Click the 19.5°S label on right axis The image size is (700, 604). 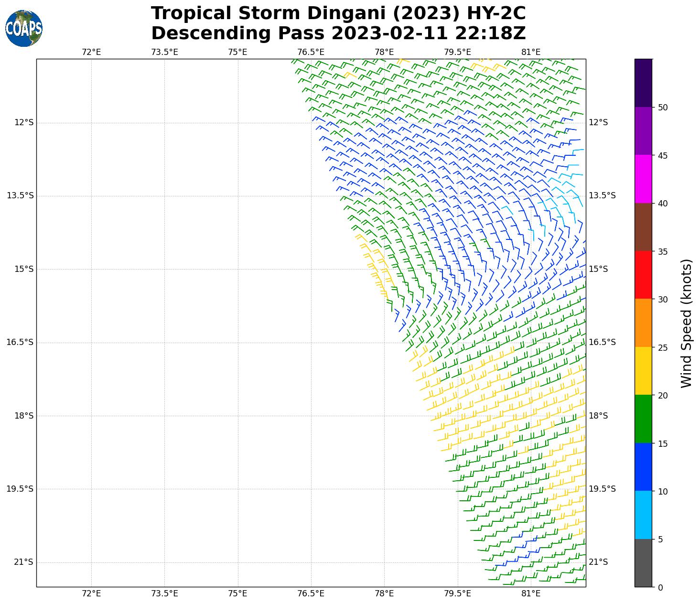[x=602, y=489]
